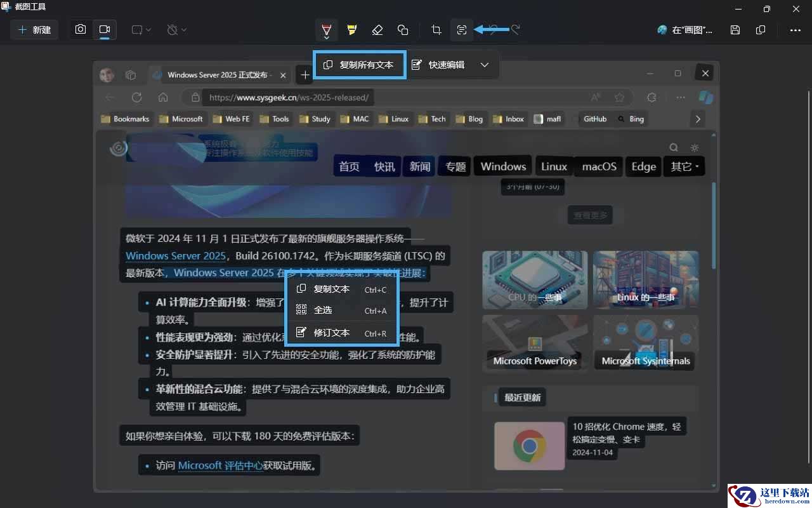Close the Snipping Tool window
This screenshot has width=812, height=508.
pos(797,9)
